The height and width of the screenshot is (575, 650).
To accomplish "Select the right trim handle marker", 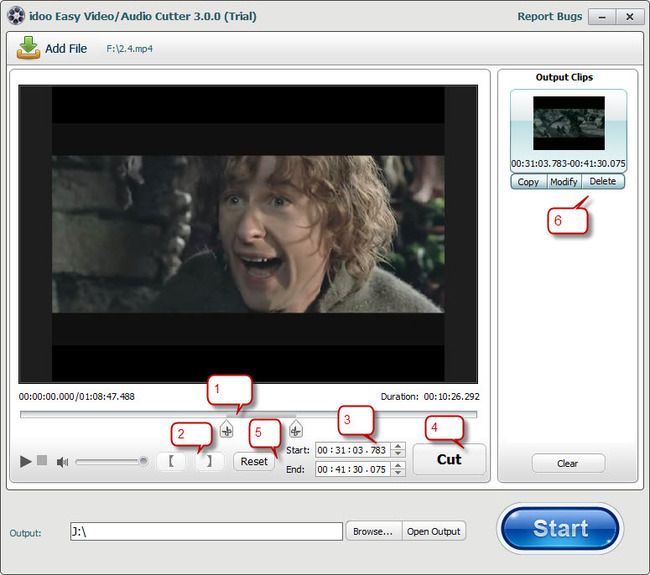I will [x=296, y=430].
